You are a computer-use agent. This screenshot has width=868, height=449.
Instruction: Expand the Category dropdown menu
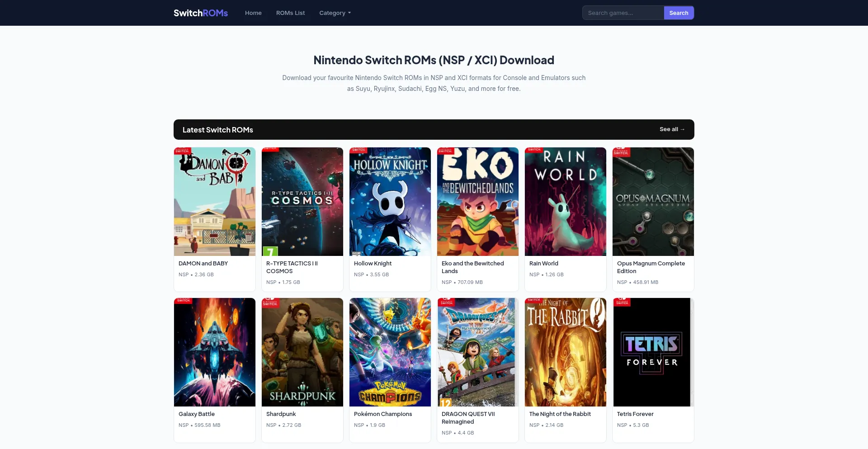tap(335, 13)
